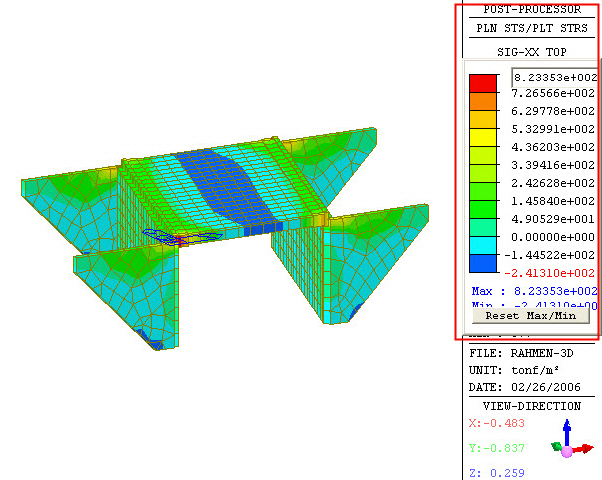Image resolution: width=602 pixels, height=480 pixels.
Task: Click the red peak-stress spot near slab corner
Action: 180,241
